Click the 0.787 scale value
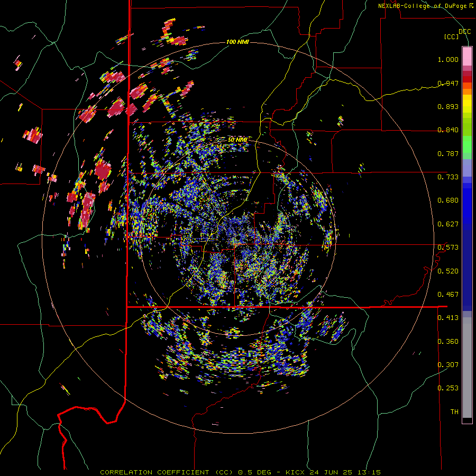The width and height of the screenshot is (476, 476). (x=448, y=153)
